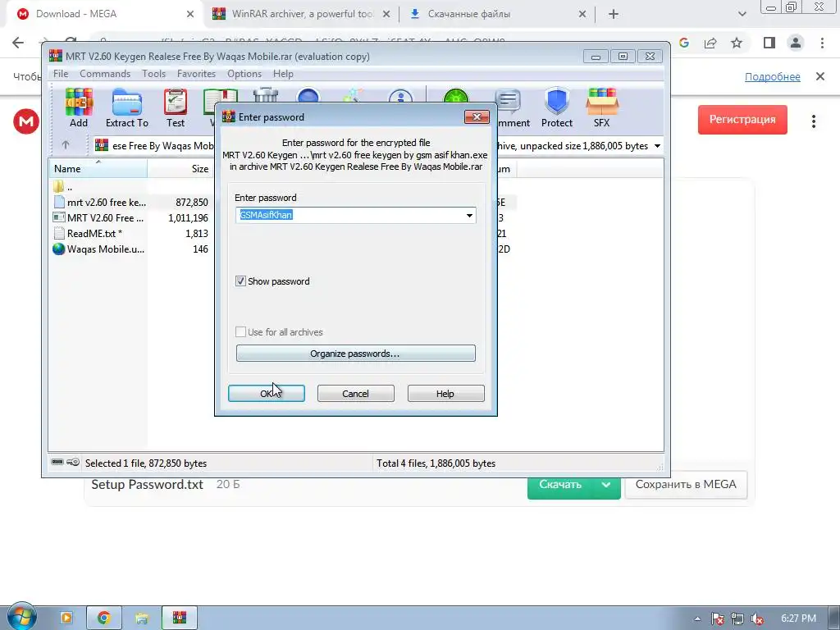This screenshot has width=840, height=630.
Task: Expand the archive path dropdown arrow
Action: [x=657, y=146]
